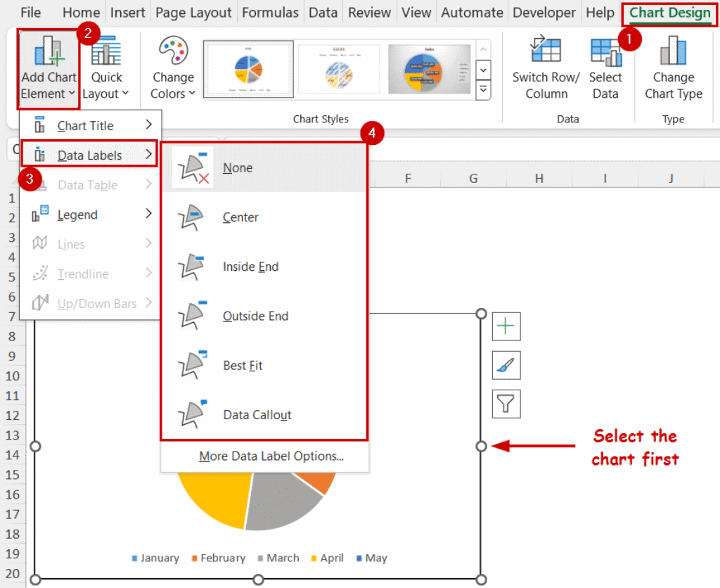Open the Chart Filters funnel beside the chart
Viewport: 720px width, 588px height.
pyautogui.click(x=506, y=404)
